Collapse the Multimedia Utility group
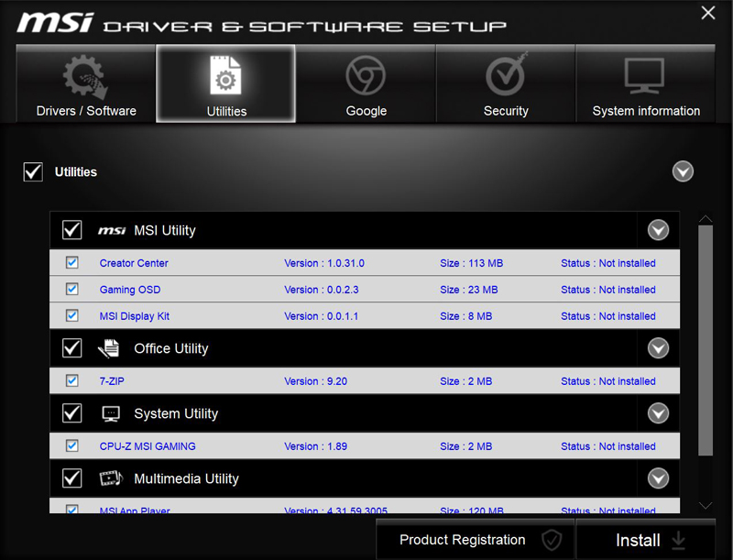Screen dimensions: 733x560 click(x=658, y=478)
